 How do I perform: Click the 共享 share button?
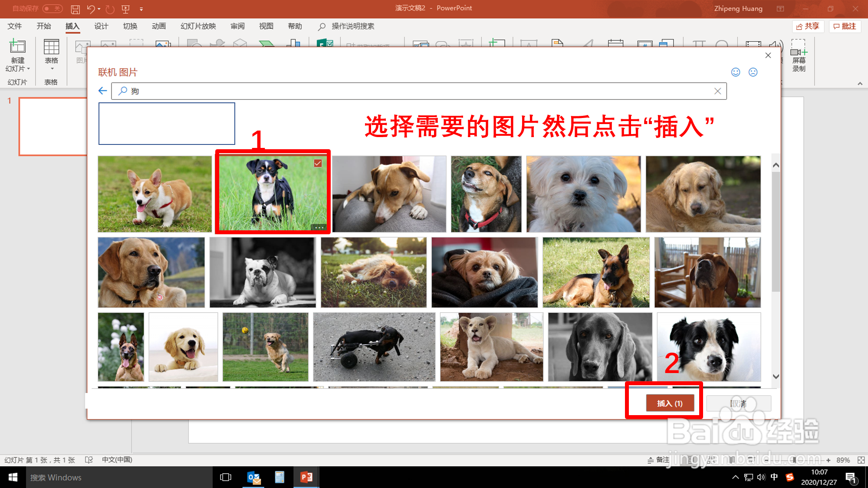808,26
